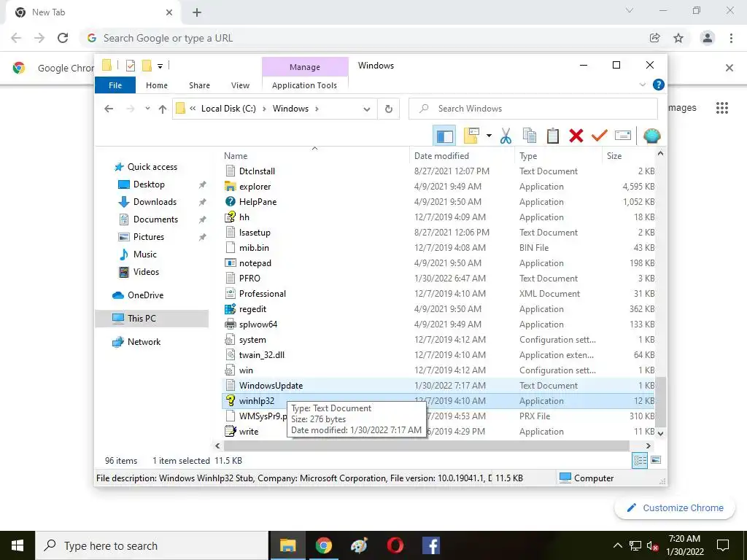Go up one folder level
Viewport: 747px width, 560px height.
click(163, 109)
